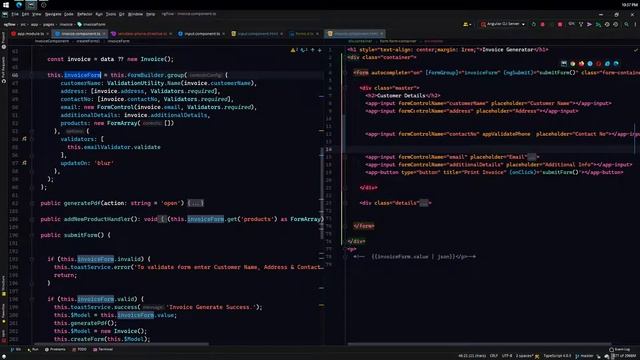
Task: Click the Git push arrow icon
Action: [x=589, y=24]
